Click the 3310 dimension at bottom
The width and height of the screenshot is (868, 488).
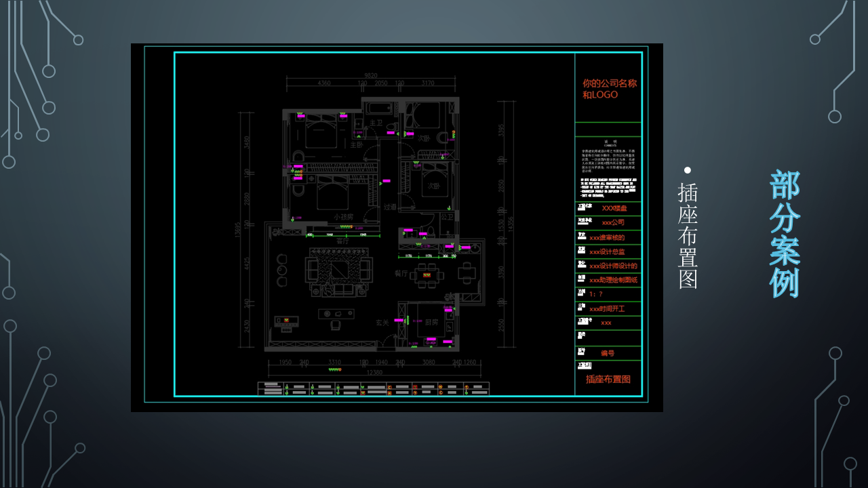(x=334, y=363)
